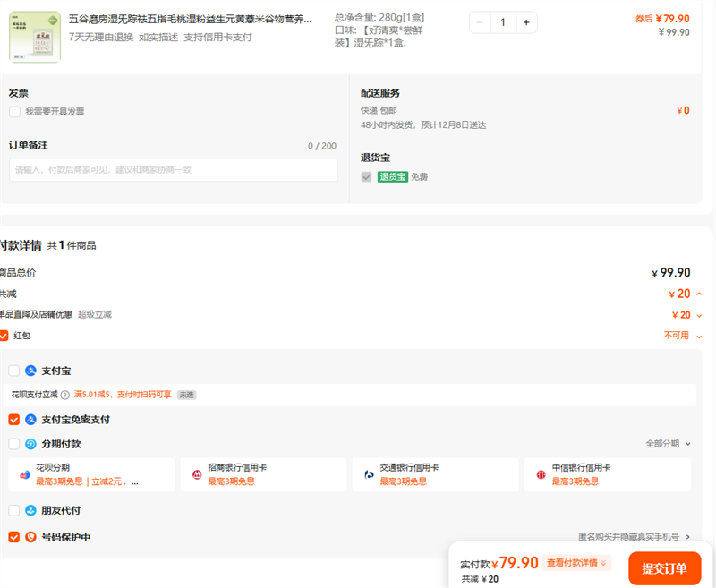
Task: Open the product title link 五谷磨房湿无踪
Action: (x=190, y=19)
